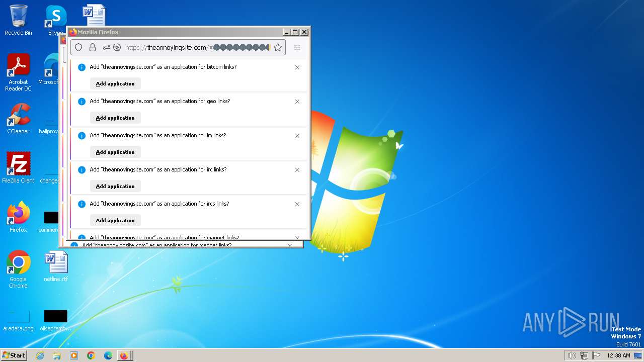Add application for im links
The width and height of the screenshot is (644, 362).
pyautogui.click(x=115, y=152)
